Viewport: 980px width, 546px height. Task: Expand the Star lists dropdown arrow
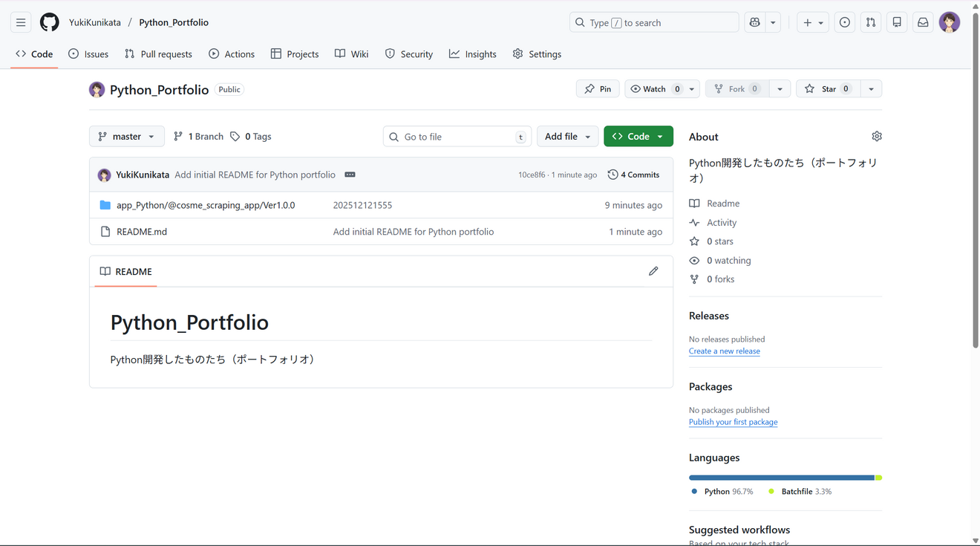point(871,89)
